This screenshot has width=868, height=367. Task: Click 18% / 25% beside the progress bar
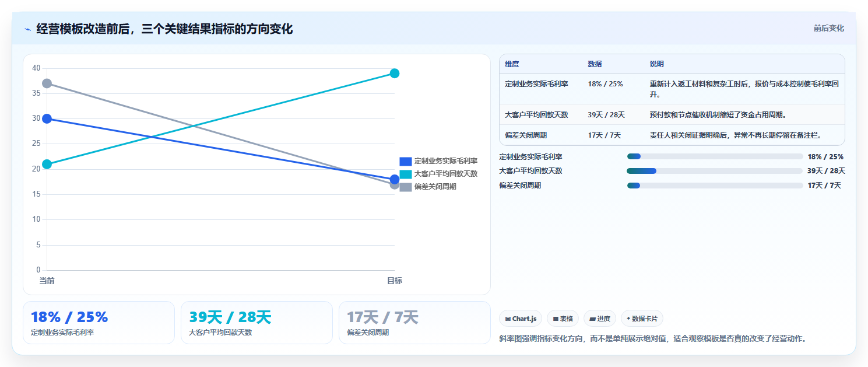(825, 156)
